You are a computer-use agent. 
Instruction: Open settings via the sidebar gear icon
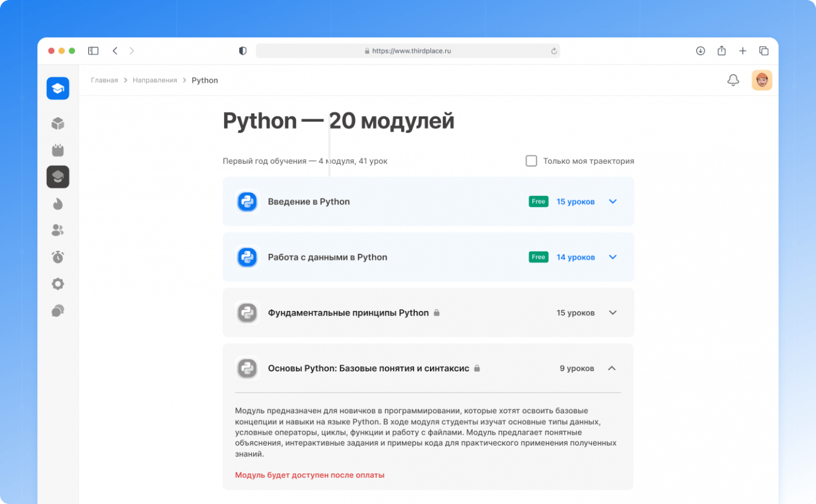[x=58, y=284]
